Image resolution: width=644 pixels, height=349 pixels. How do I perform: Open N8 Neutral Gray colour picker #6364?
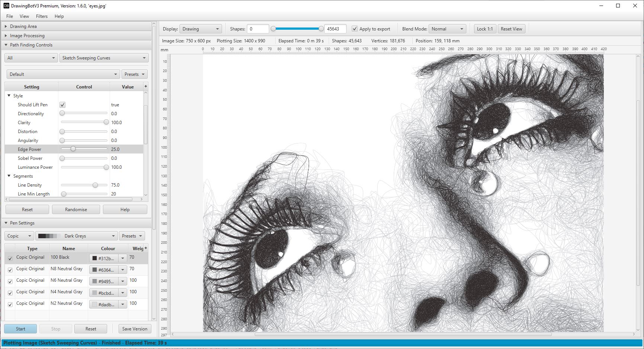(x=108, y=269)
